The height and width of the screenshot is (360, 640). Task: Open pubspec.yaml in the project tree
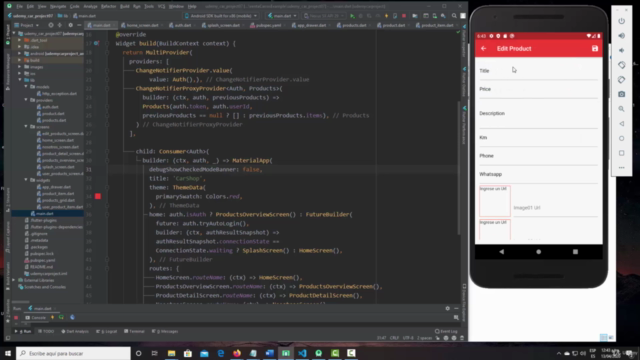pyautogui.click(x=40, y=260)
